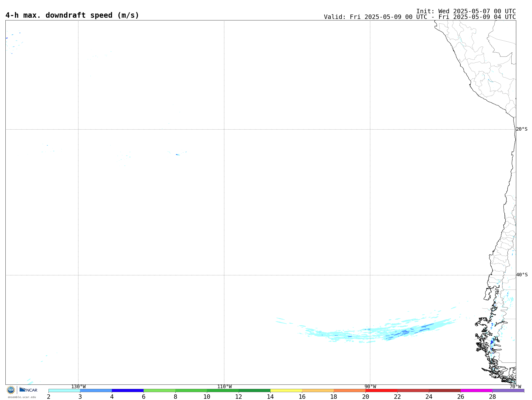
Task: Click the purple color swatch above 28
Action: pos(508,391)
